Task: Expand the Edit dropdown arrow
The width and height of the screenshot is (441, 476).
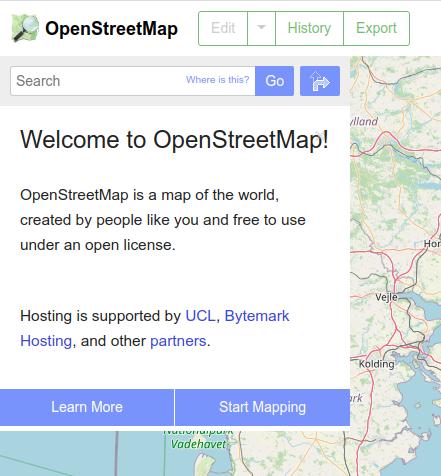Action: pos(262,28)
